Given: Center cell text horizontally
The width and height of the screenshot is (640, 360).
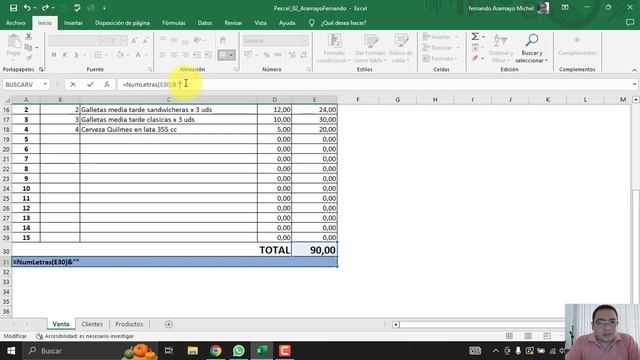Looking at the screenshot, I should click(x=174, y=55).
